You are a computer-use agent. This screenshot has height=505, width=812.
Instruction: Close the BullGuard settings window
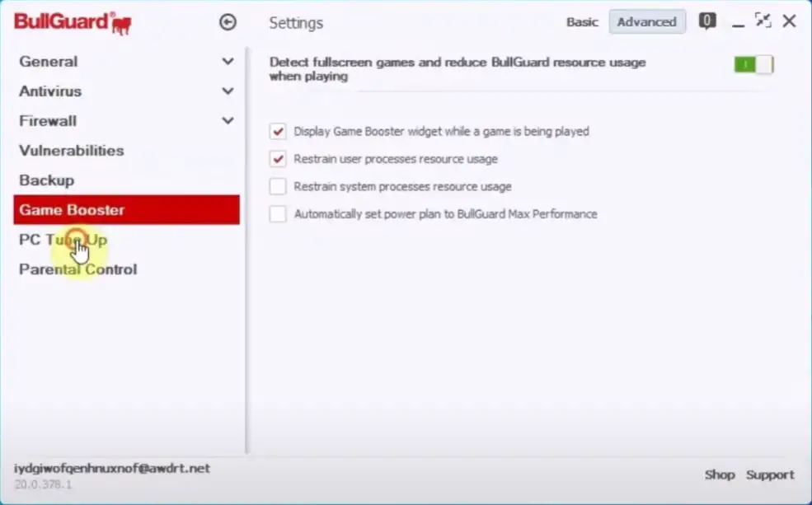pos(790,21)
